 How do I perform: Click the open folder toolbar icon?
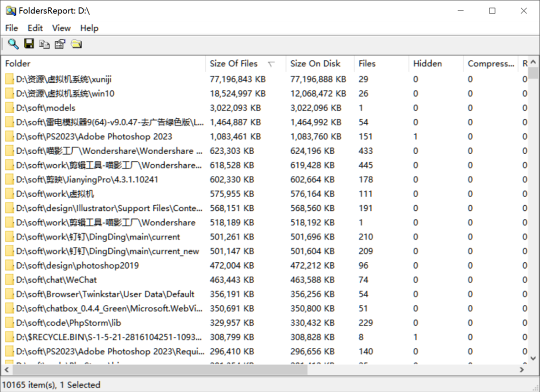pyautogui.click(x=76, y=44)
